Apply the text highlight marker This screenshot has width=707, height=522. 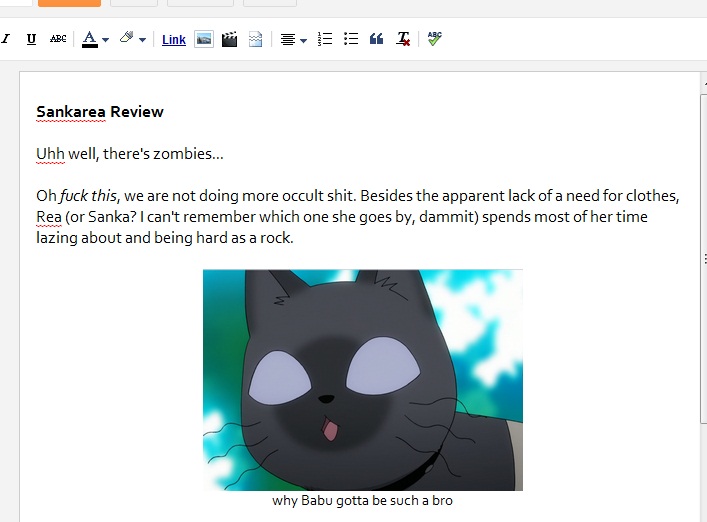click(127, 38)
